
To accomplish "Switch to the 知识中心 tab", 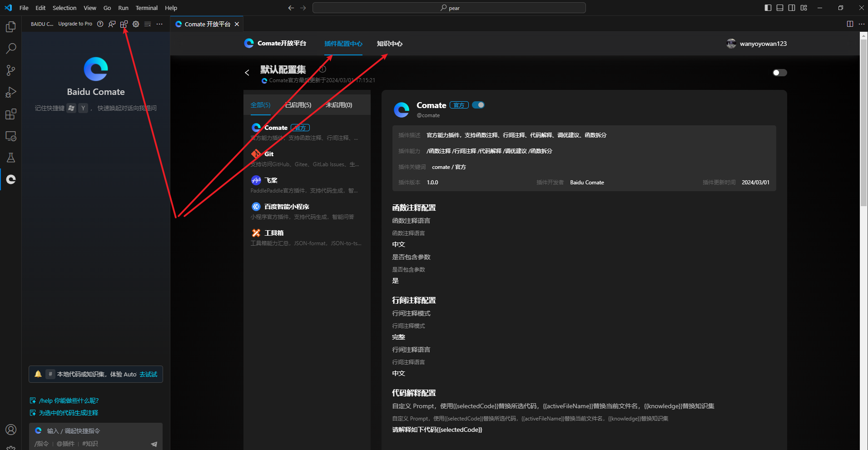I will click(390, 44).
